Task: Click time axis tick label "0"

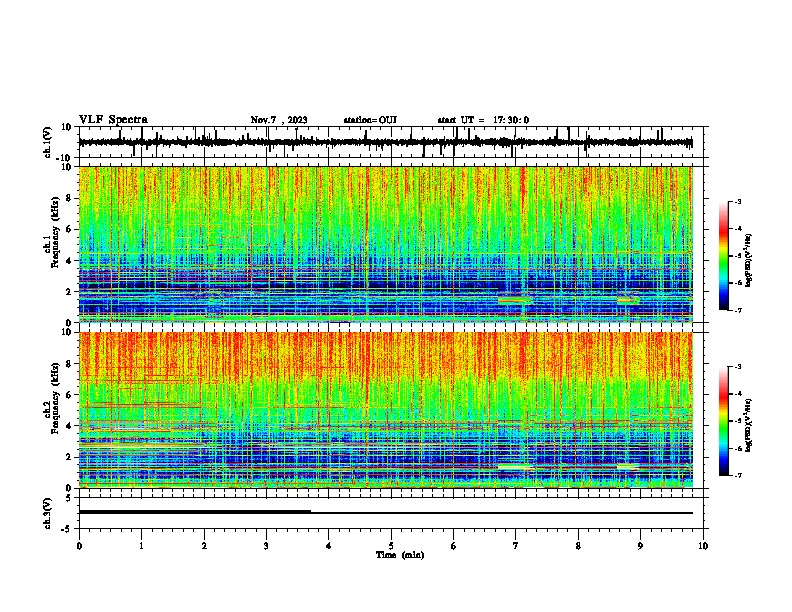Action: (x=79, y=546)
